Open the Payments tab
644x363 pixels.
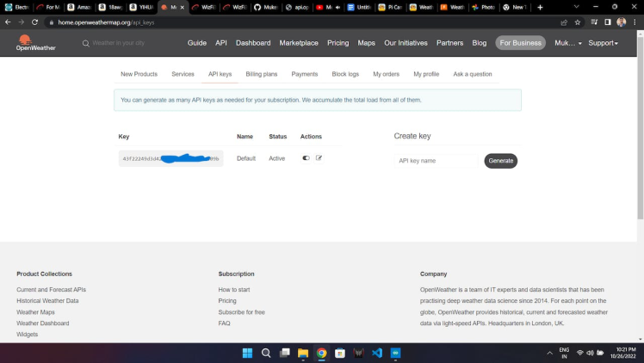pyautogui.click(x=304, y=74)
